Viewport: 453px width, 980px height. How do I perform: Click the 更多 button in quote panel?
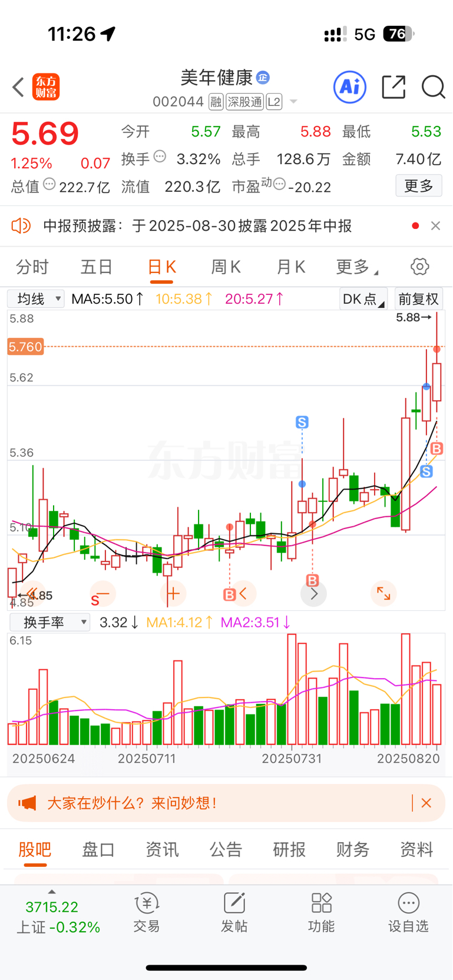point(419,186)
